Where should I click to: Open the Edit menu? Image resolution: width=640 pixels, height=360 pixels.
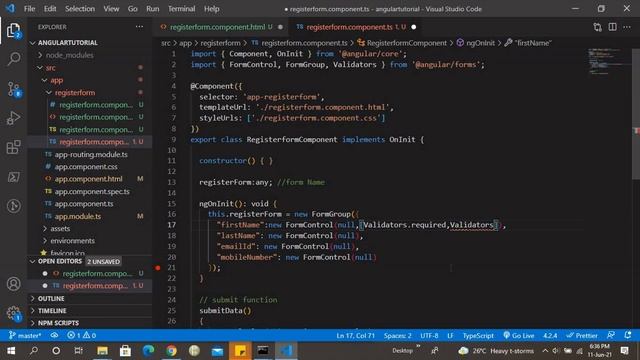pos(50,9)
